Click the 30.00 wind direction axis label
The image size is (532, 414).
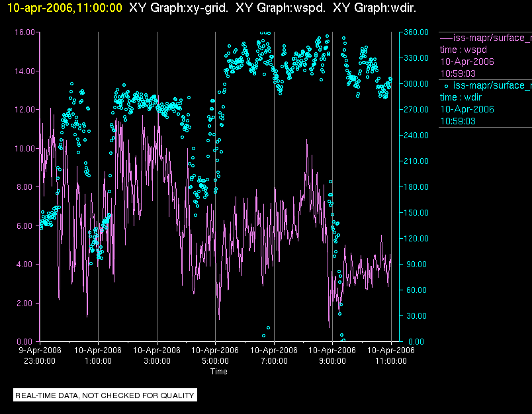tap(417, 316)
